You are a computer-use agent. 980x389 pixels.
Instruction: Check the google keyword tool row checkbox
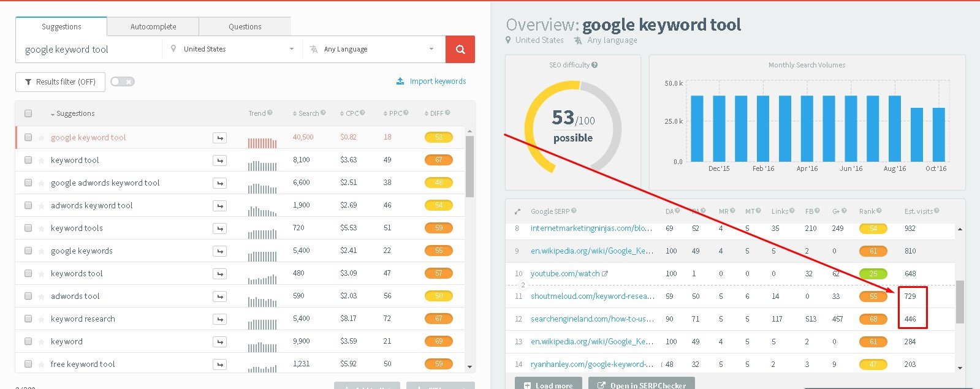[28, 137]
